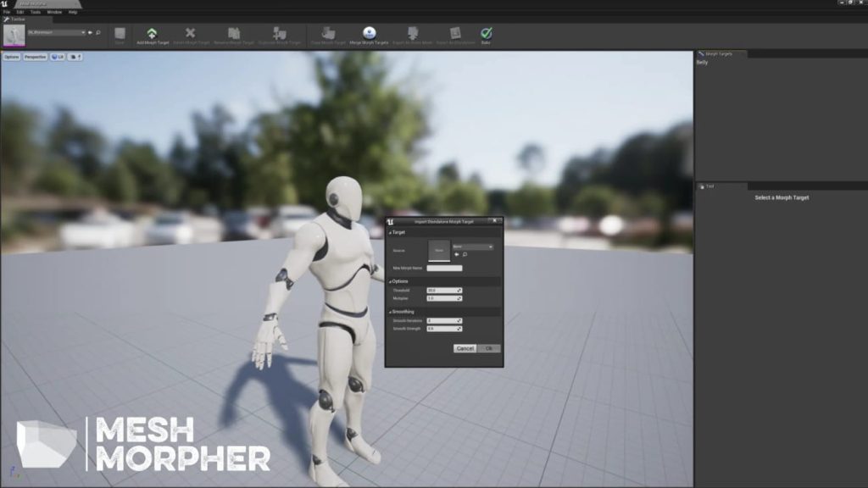
Task: Click the New Morph Name input field
Action: point(444,269)
